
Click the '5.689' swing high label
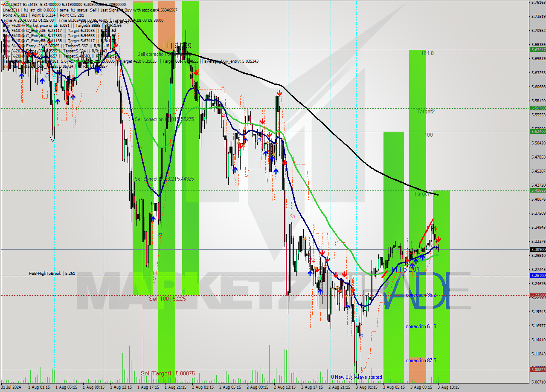tap(177, 46)
